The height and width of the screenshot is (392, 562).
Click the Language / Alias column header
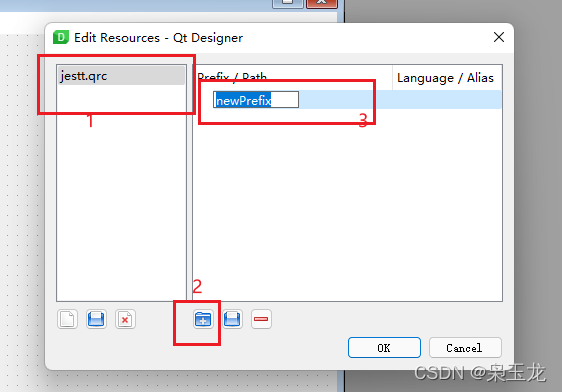[447, 78]
